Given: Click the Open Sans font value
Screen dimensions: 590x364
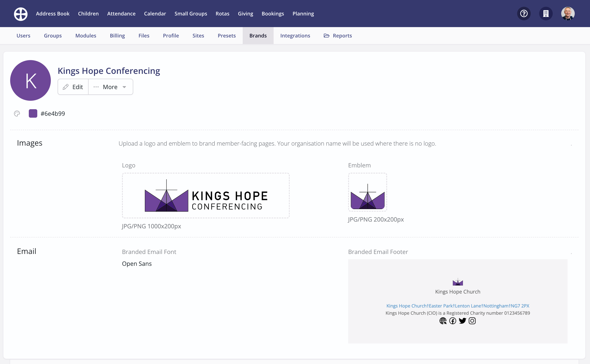Looking at the screenshot, I should pyautogui.click(x=137, y=264).
